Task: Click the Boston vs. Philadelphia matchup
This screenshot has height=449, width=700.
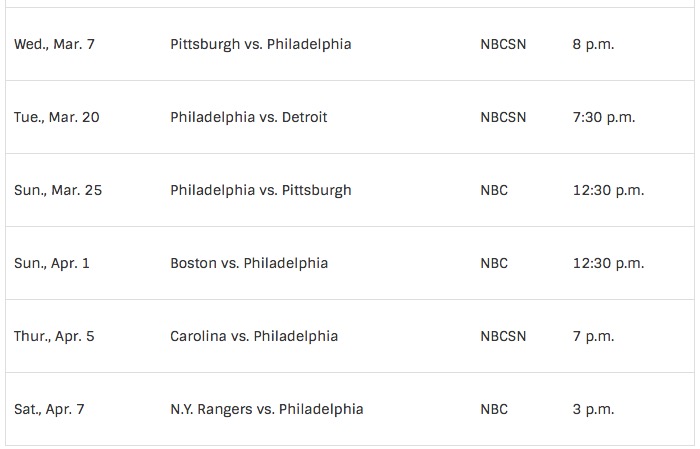Action: click(248, 263)
